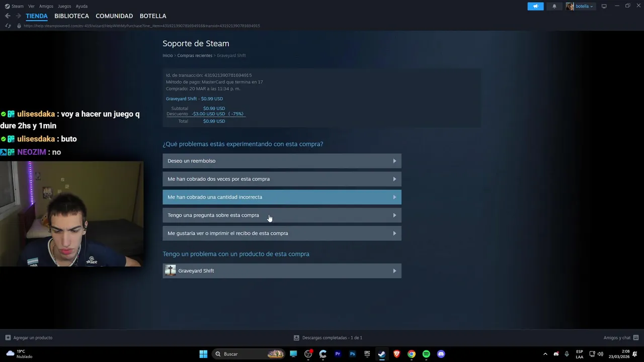Switch to Big Picture mode monitor icon
Screen dimensions: 644x362
604,6
